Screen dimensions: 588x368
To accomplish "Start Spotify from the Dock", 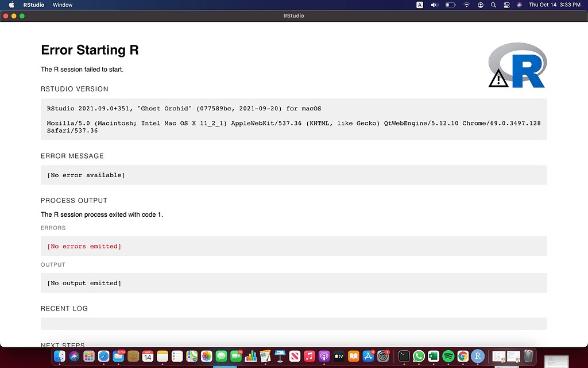I will click(x=448, y=356).
